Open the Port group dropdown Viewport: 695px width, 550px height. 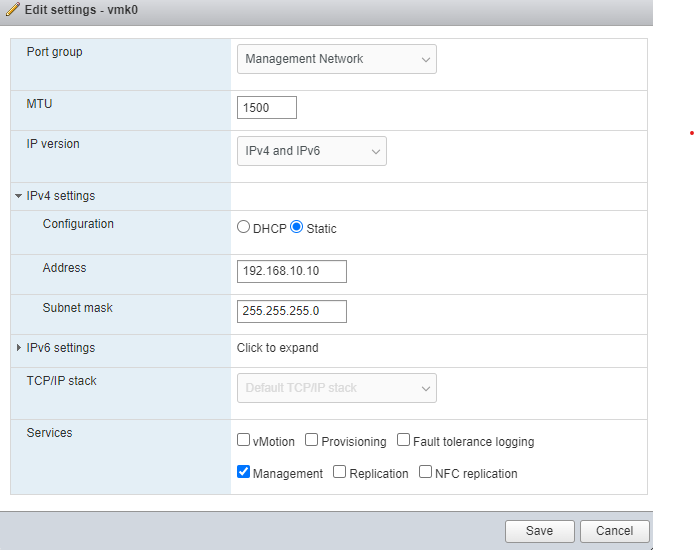337,59
